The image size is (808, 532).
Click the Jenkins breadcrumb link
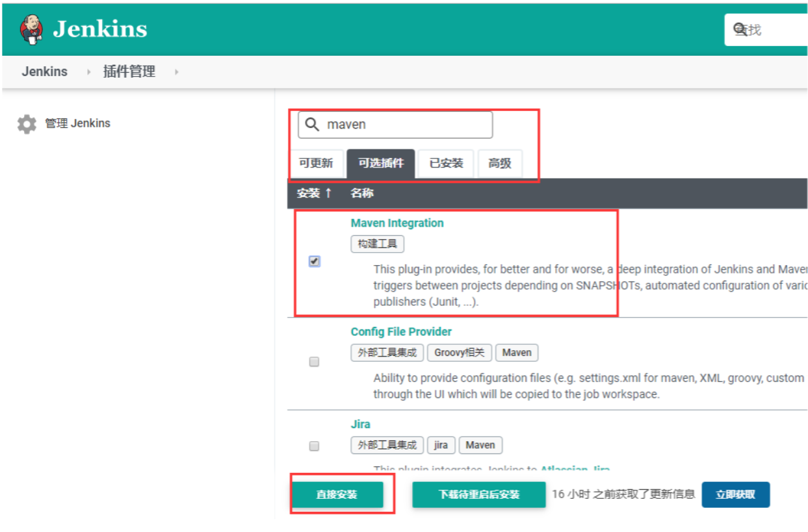coord(45,71)
